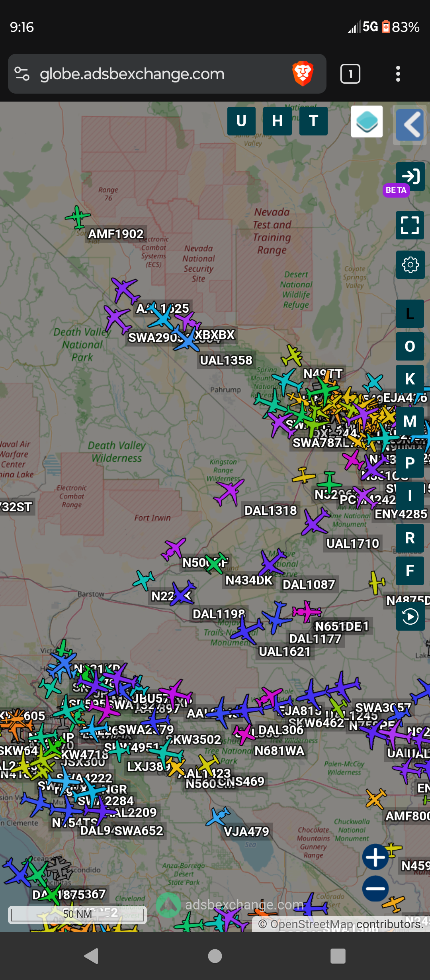The image size is (430, 980).
Task: Select aircraft label ENY4285
Action: click(x=401, y=514)
